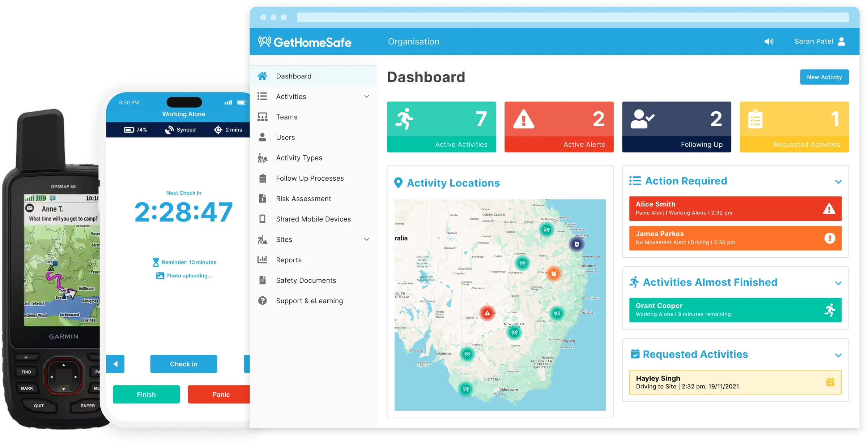Collapse the Action Required panel
This screenshot has width=868, height=447.
pos(838,181)
